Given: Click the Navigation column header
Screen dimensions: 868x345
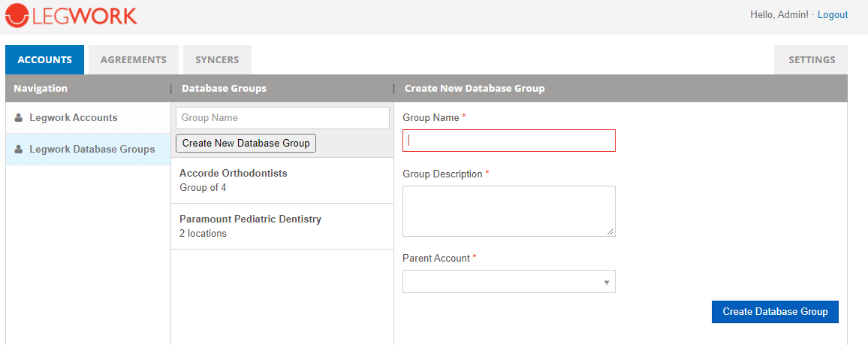Looking at the screenshot, I should pyautogui.click(x=41, y=89).
